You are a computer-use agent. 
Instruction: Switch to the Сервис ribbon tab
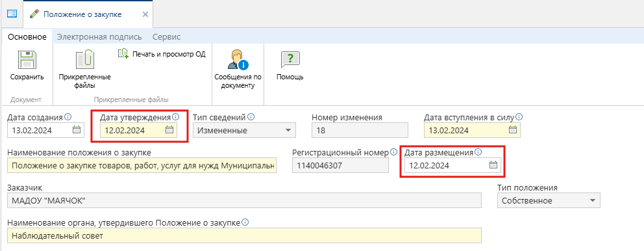[x=166, y=36]
